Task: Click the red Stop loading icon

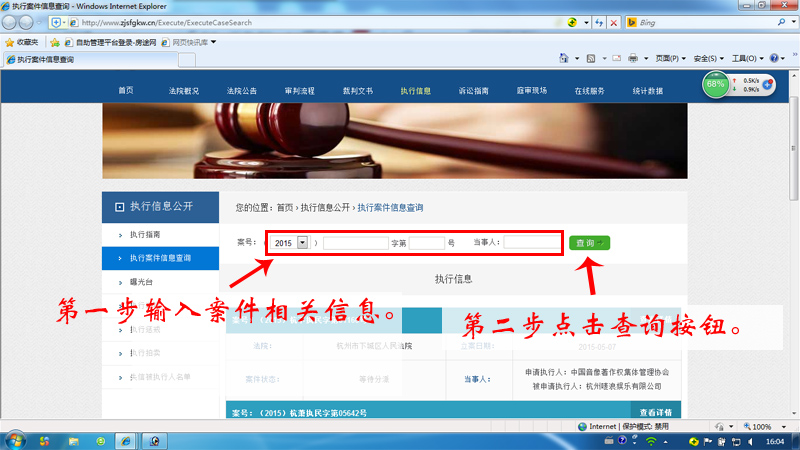Action: tap(614, 22)
